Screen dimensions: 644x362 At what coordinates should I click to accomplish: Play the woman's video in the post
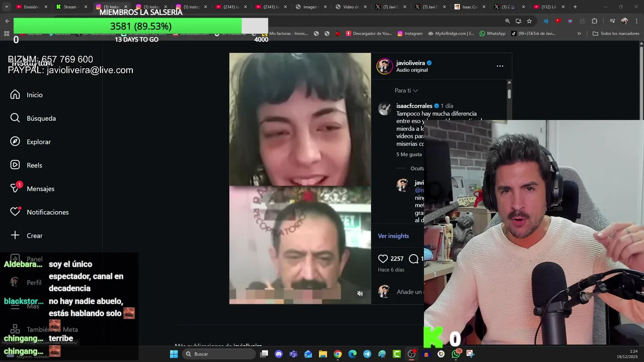pyautogui.click(x=300, y=120)
